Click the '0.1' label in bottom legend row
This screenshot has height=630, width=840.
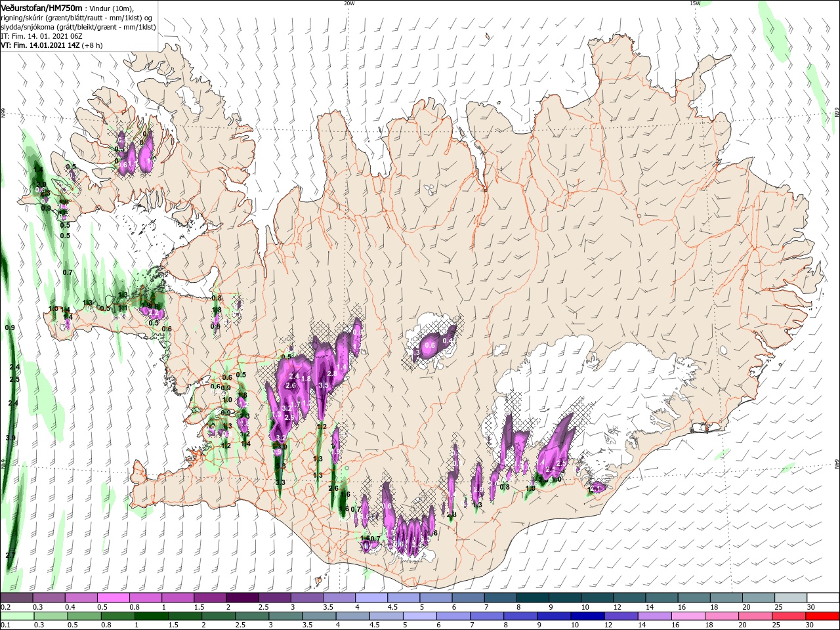pyautogui.click(x=6, y=625)
